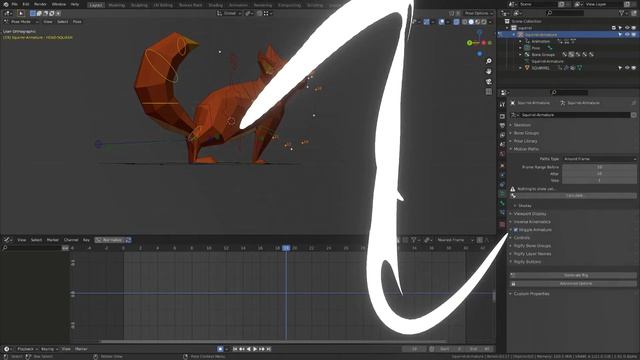This screenshot has width=640, height=360.
Task: Click the Frame Range Before value field
Action: (x=599, y=167)
